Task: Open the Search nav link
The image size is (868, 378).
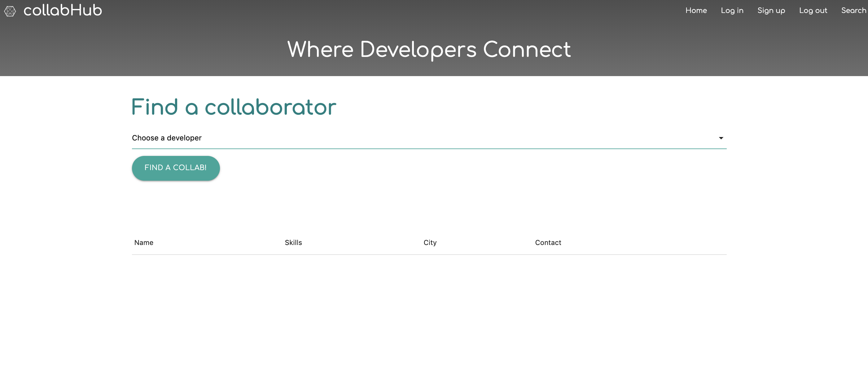Action: (x=853, y=11)
